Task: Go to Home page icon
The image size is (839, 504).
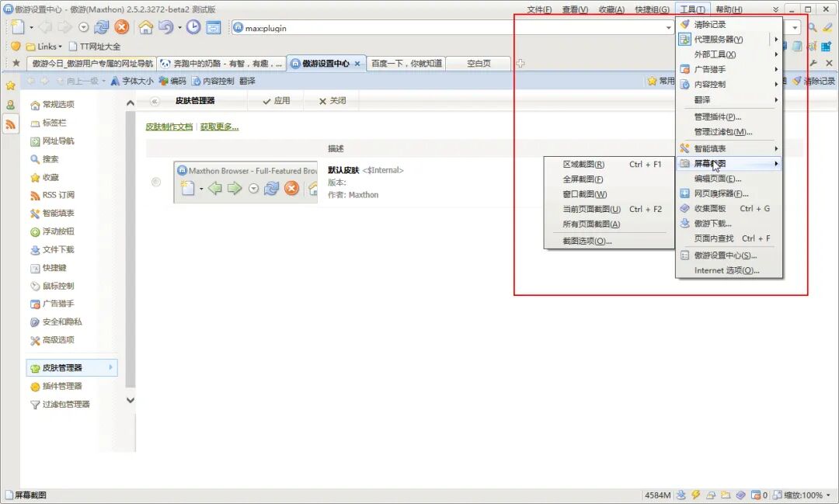Action: [145, 27]
